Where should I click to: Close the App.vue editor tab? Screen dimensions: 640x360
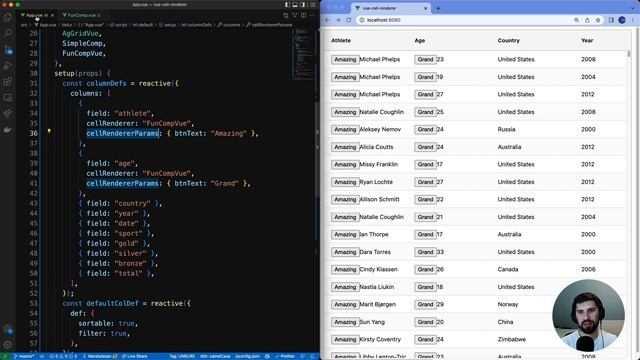52,15
